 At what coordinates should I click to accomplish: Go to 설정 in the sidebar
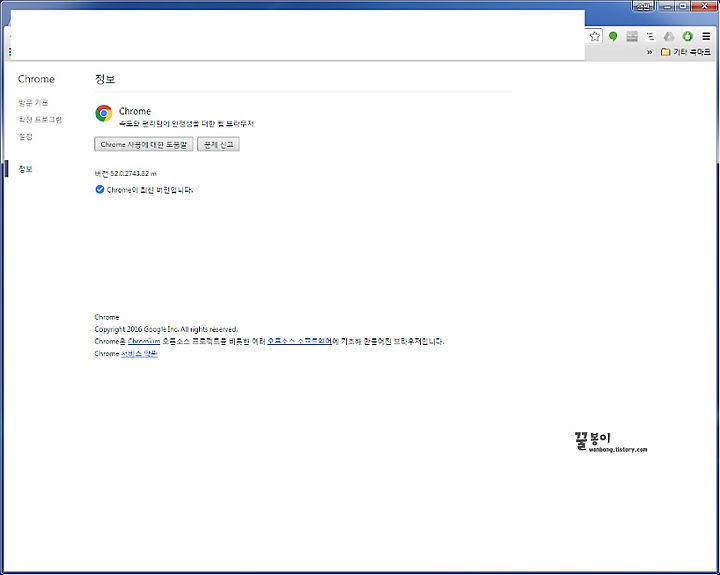pyautogui.click(x=25, y=136)
